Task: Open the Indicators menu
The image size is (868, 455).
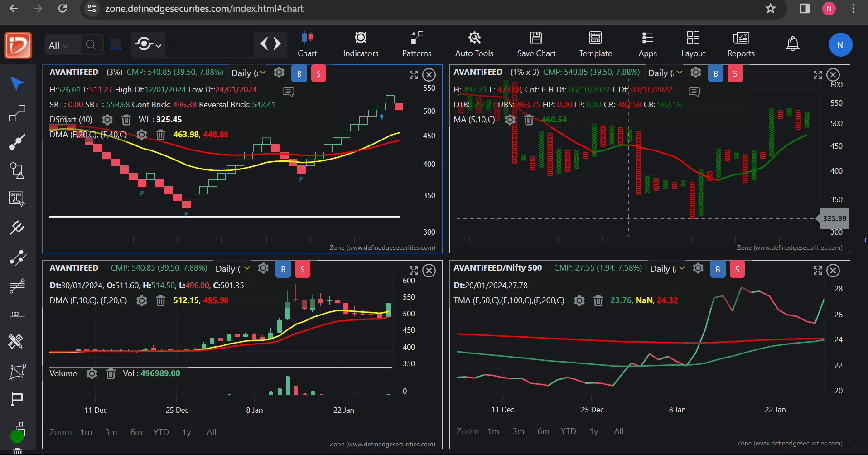Action: coord(361,44)
